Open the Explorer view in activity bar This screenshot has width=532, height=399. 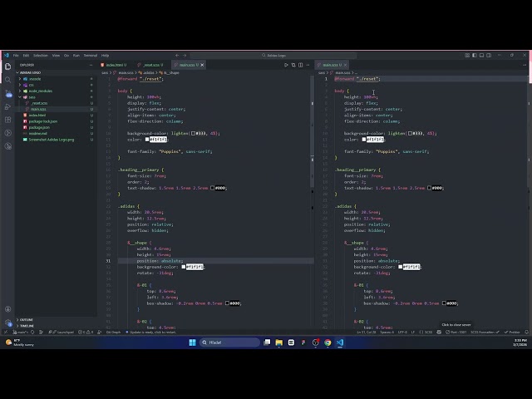[7, 66]
